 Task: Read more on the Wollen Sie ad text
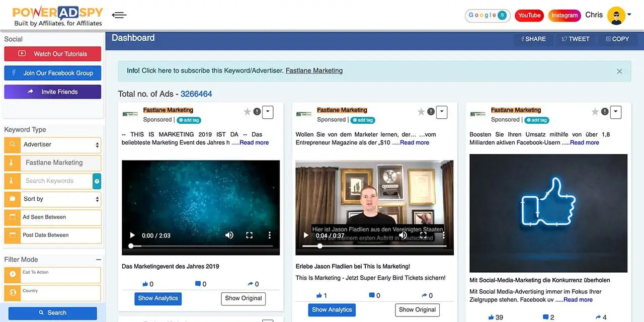(x=415, y=142)
